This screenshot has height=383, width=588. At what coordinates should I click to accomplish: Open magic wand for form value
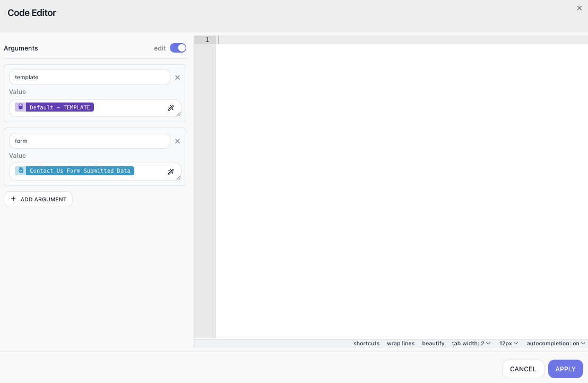[171, 172]
